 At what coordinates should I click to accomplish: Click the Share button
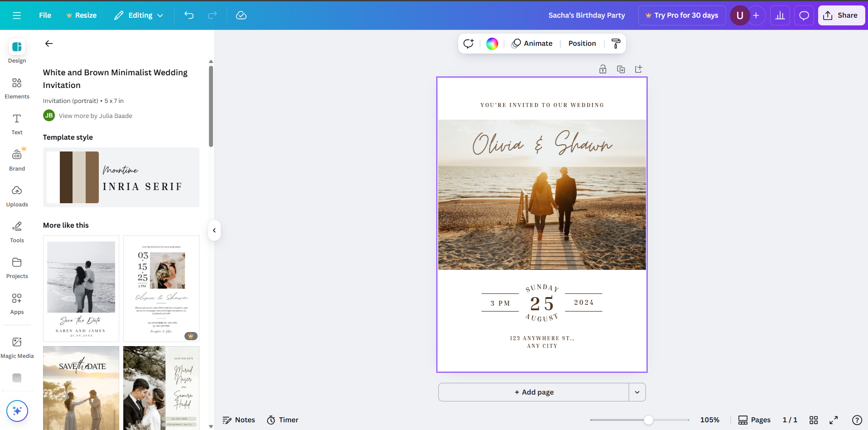pyautogui.click(x=841, y=15)
